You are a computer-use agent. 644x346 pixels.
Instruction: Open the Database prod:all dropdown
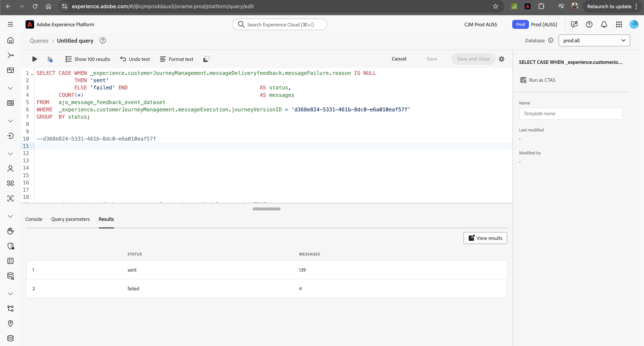click(594, 40)
